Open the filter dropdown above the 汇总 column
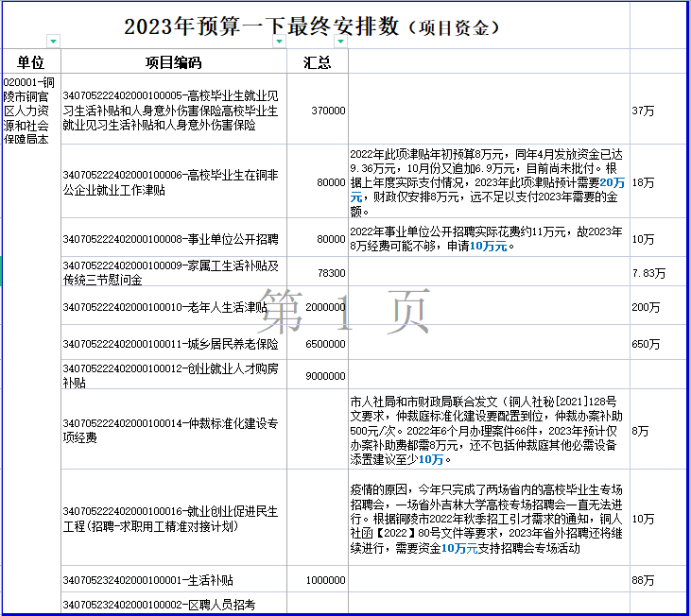The width and height of the screenshot is (691, 616). [339, 42]
